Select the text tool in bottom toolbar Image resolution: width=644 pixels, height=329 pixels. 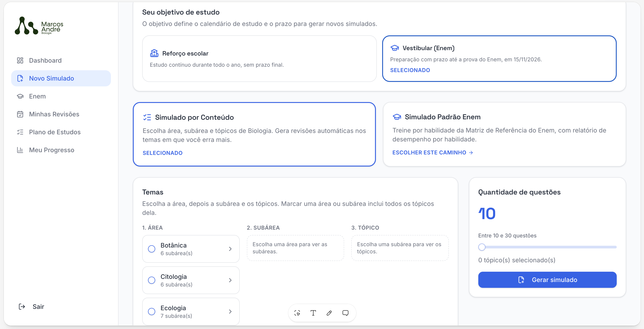coord(313,313)
